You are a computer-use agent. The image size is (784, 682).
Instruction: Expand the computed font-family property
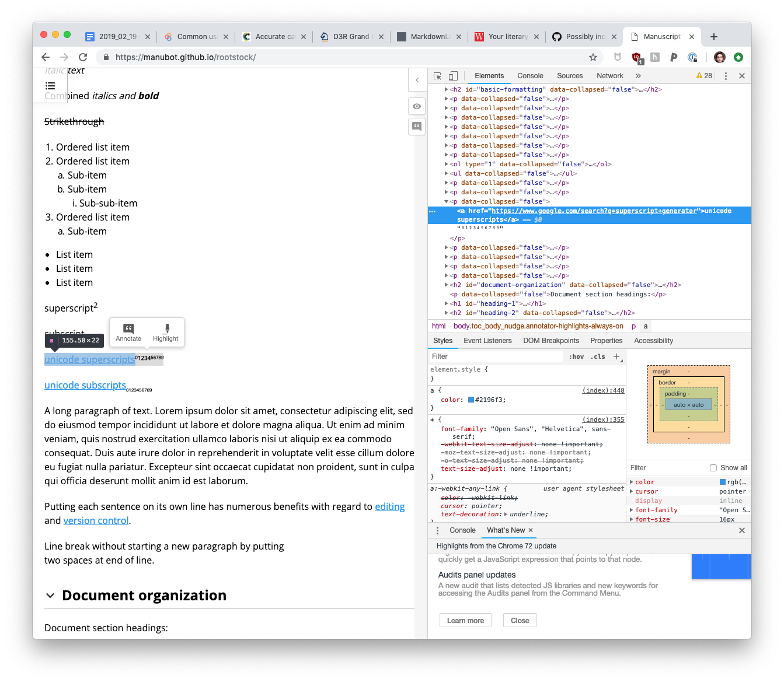click(632, 510)
